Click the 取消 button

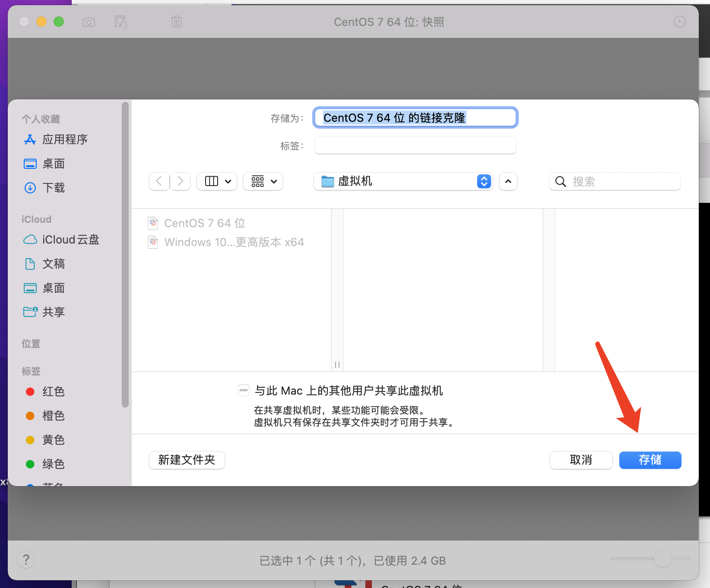coord(581,460)
